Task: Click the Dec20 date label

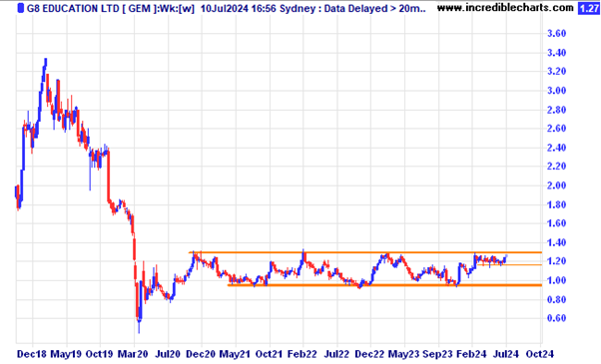Action: [201, 354]
